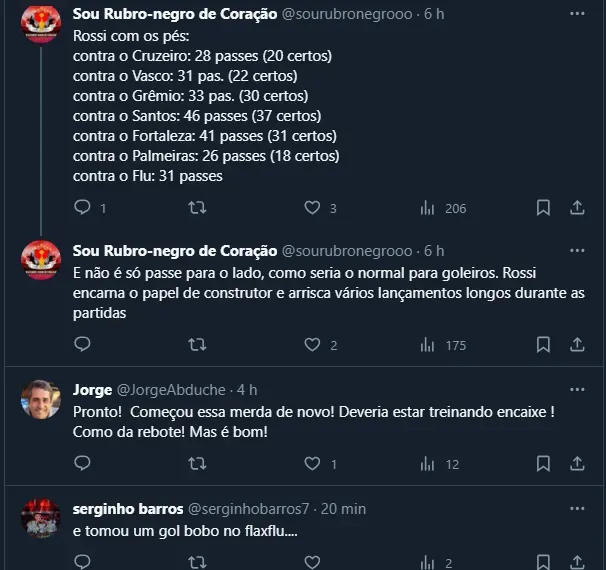Image resolution: width=606 pixels, height=570 pixels.
Task: Open the @serginhobarros7 profile handle
Action: click(x=248, y=508)
